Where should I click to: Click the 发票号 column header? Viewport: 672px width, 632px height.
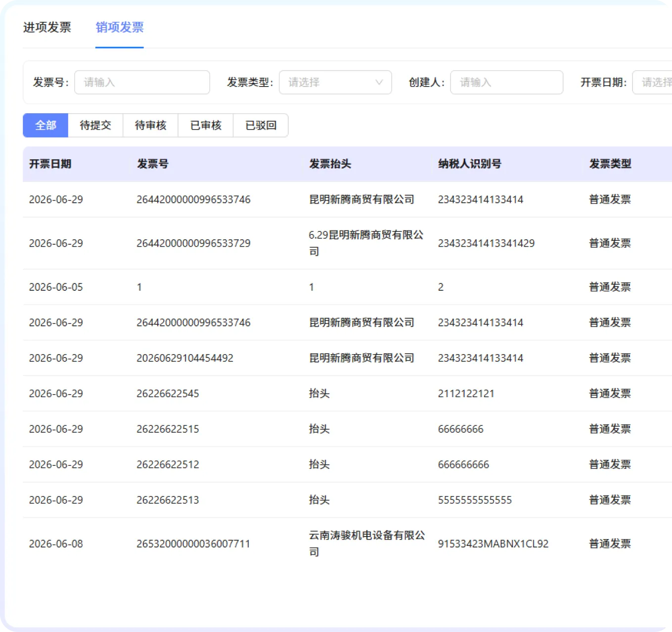[x=153, y=164]
